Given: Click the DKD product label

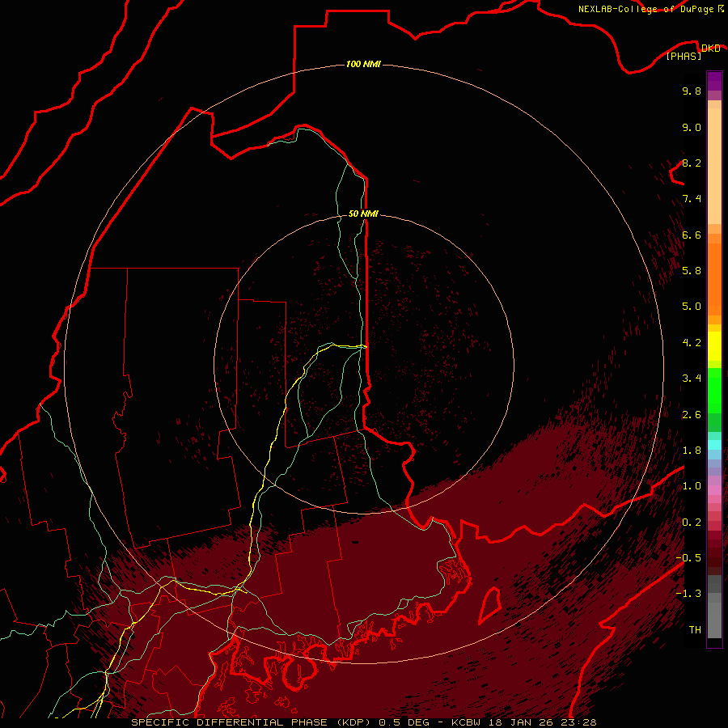Looking at the screenshot, I should tap(710, 48).
